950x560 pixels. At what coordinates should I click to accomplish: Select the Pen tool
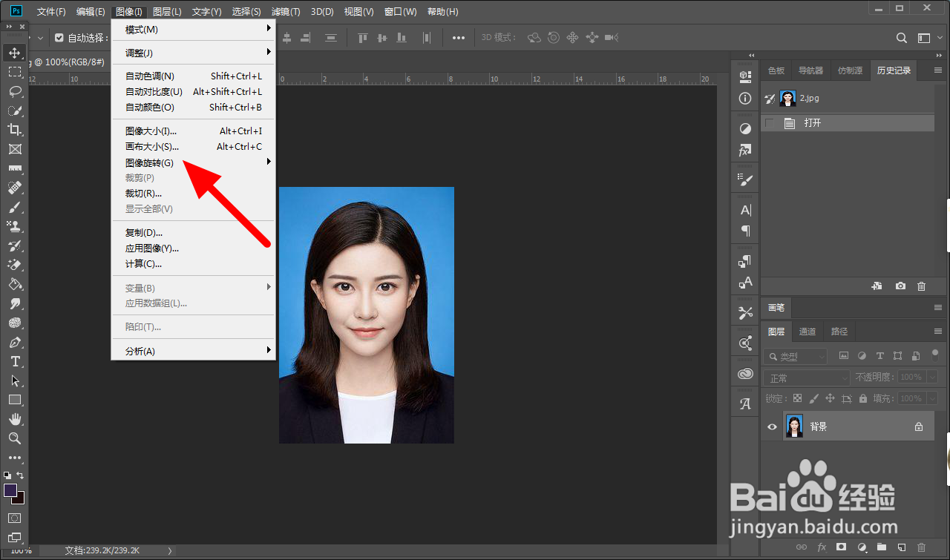(x=14, y=342)
